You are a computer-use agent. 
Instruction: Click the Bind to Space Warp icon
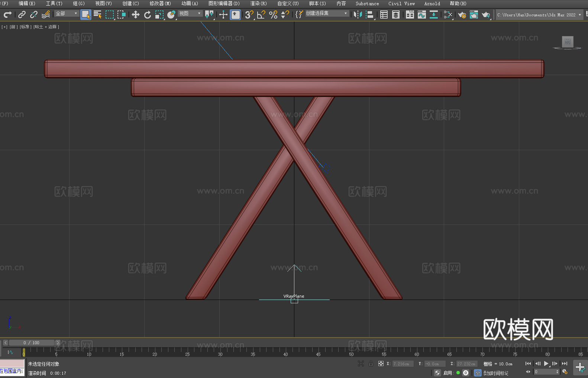[46, 14]
